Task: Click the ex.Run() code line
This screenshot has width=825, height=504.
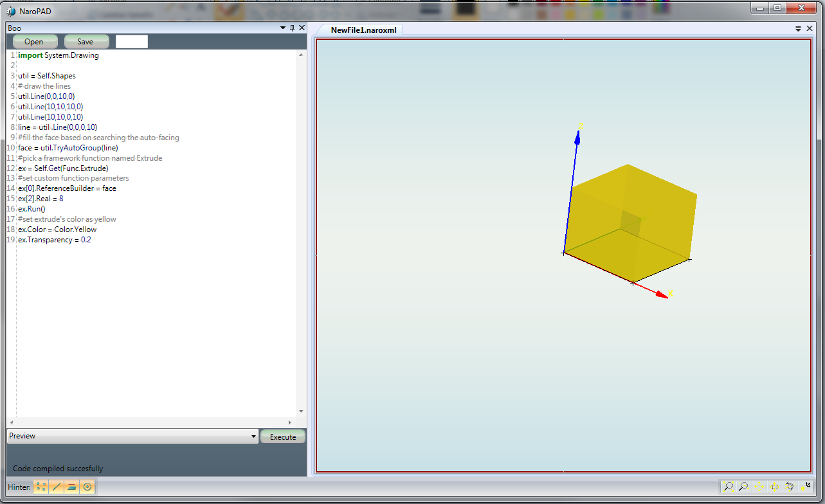Action: pos(32,210)
